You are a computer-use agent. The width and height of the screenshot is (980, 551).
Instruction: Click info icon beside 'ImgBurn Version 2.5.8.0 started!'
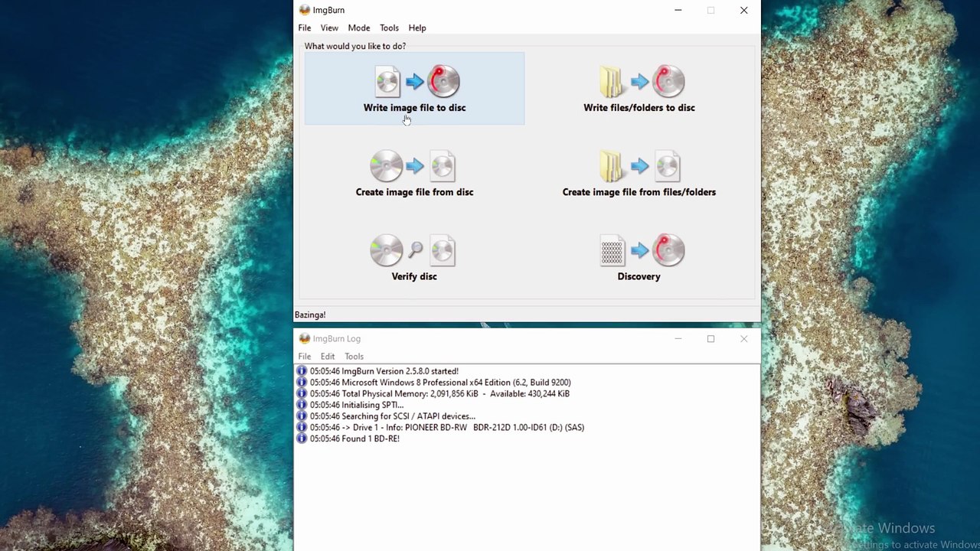click(302, 371)
